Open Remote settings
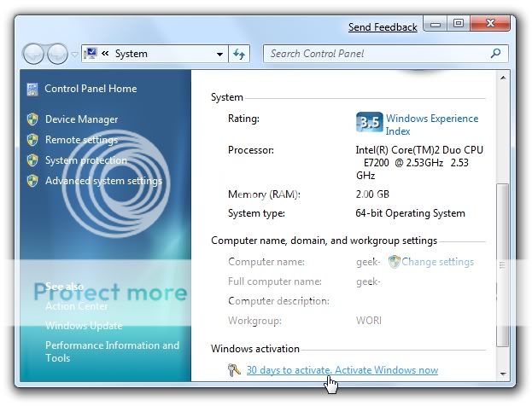This screenshot has height=406, width=532. (81, 140)
